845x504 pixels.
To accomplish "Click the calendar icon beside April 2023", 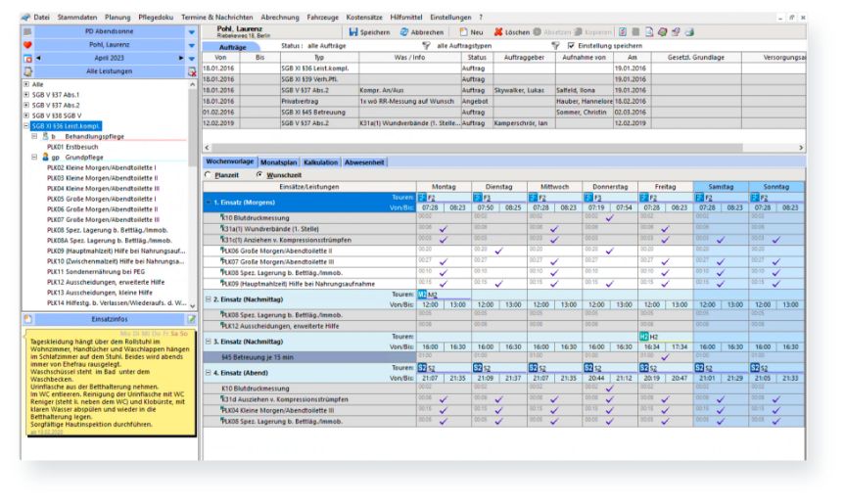I will 26,59.
